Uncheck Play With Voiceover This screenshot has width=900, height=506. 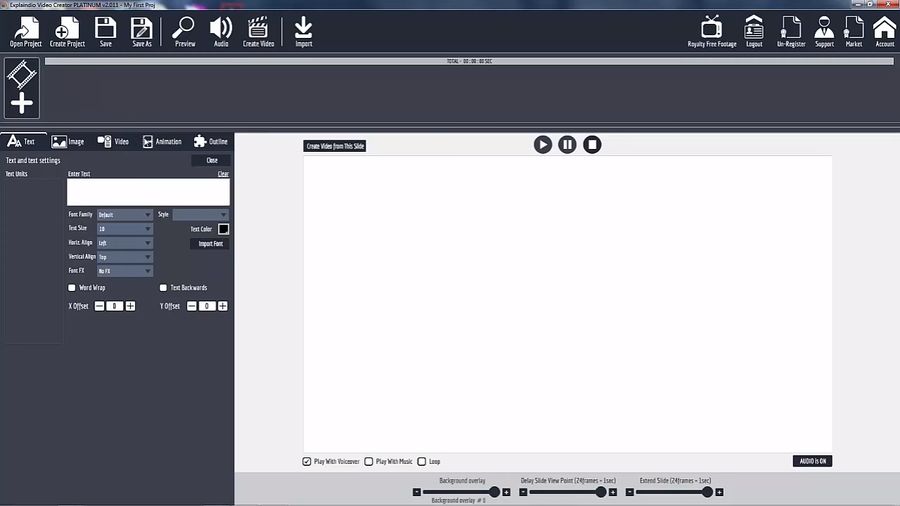coord(307,461)
